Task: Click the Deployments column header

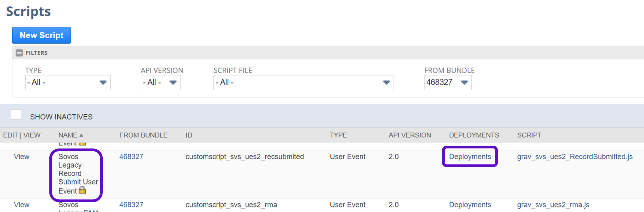Action: 474,135
